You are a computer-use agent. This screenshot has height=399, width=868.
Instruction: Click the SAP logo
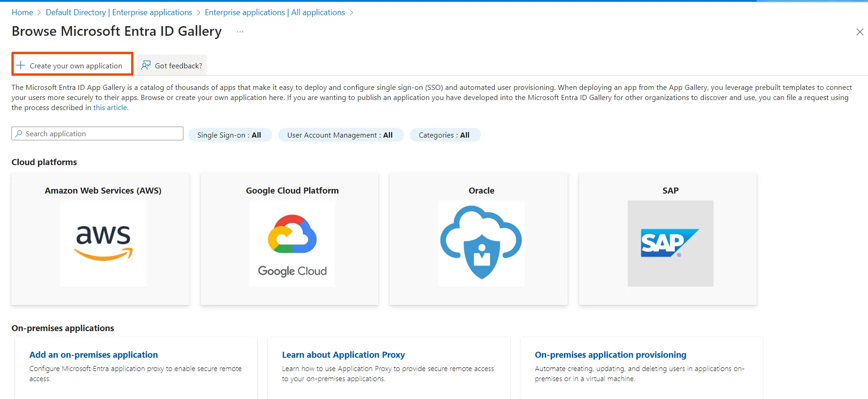pos(670,244)
